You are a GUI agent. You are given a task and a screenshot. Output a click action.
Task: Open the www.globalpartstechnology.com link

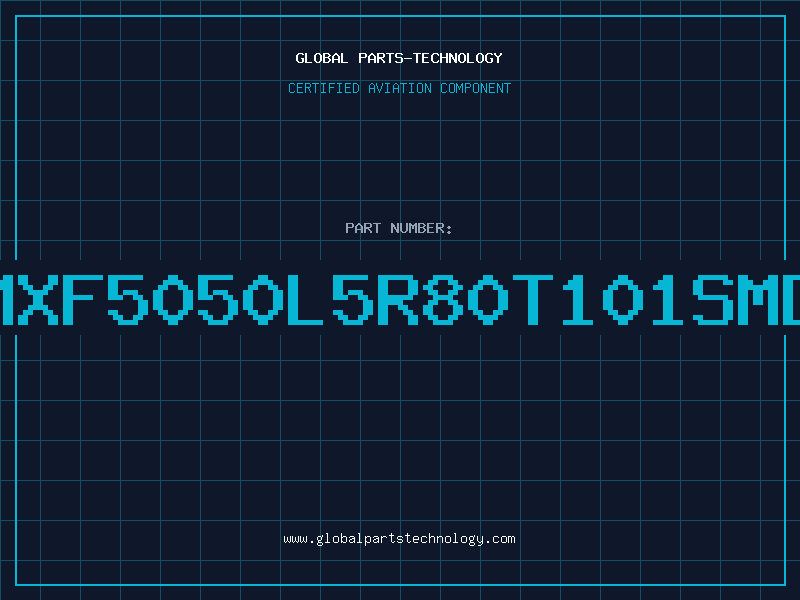399,539
